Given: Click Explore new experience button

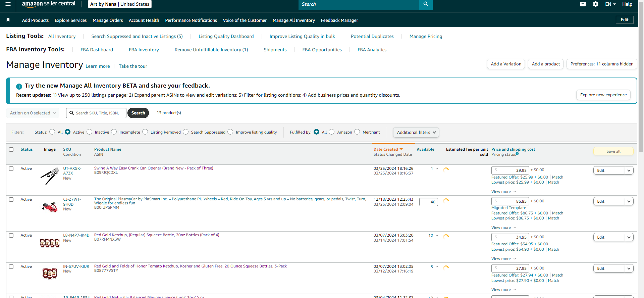Looking at the screenshot, I should (x=603, y=95).
